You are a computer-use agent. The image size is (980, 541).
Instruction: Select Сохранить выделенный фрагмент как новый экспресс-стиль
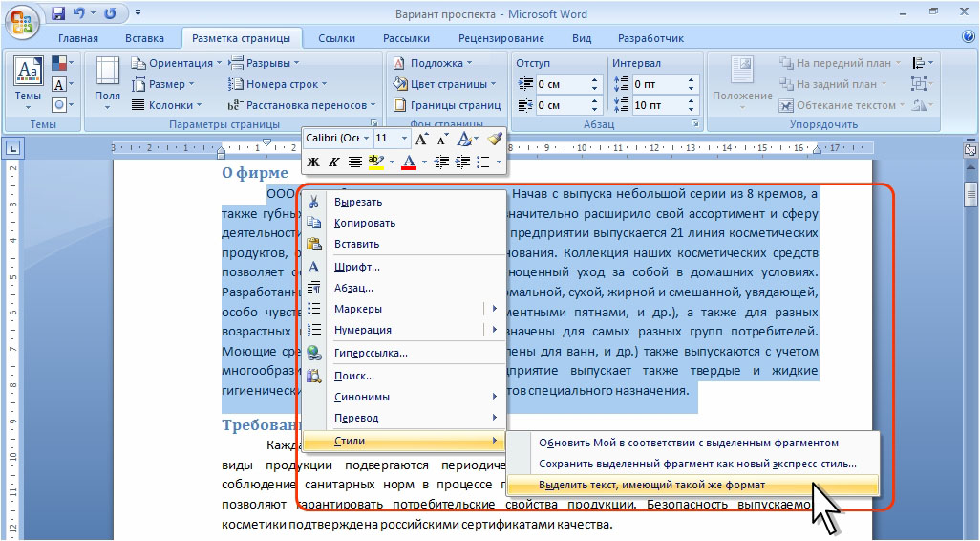pos(692,465)
